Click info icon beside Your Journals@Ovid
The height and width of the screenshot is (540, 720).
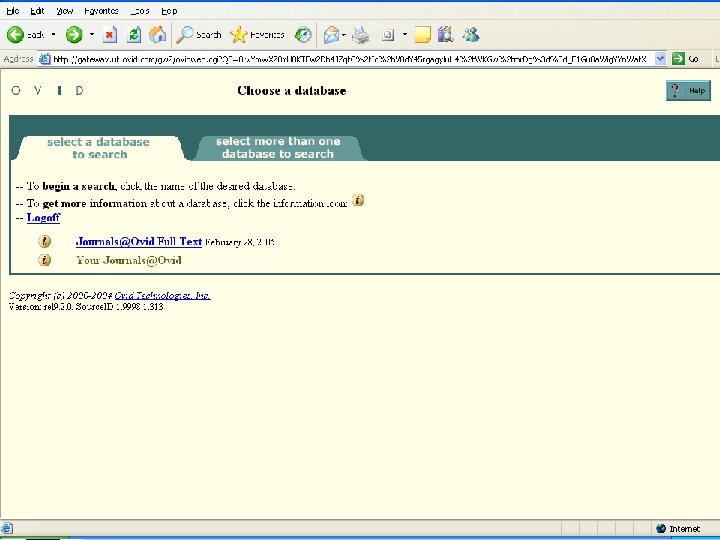point(44,260)
